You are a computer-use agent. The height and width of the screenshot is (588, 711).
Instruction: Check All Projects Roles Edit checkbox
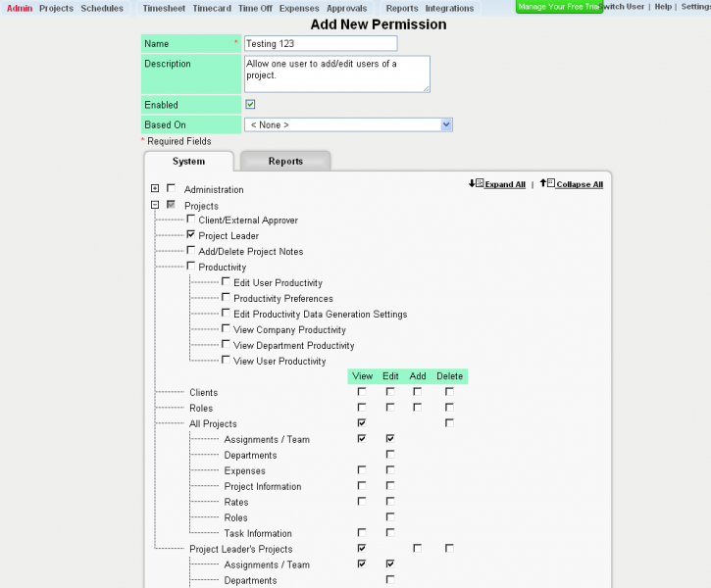(x=390, y=516)
